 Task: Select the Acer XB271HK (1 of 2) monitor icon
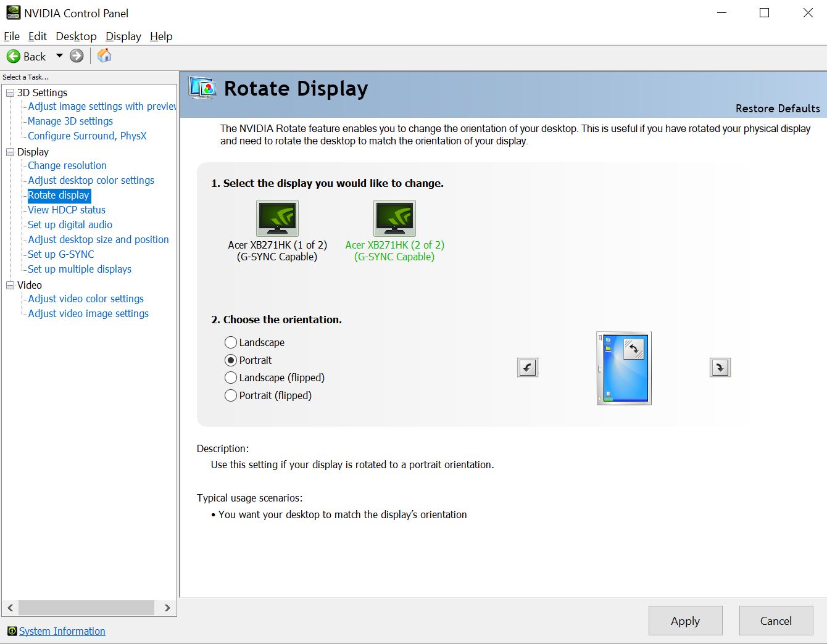[x=277, y=218]
